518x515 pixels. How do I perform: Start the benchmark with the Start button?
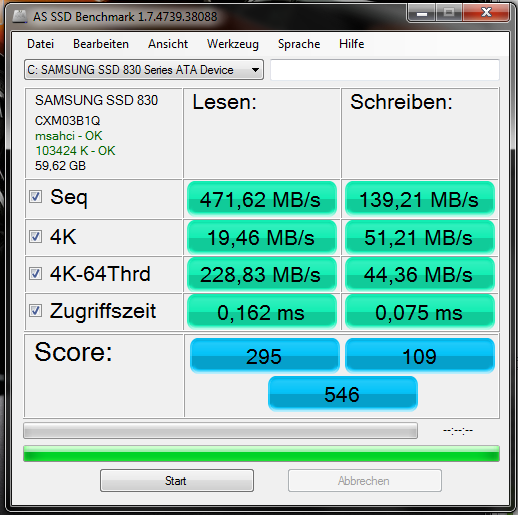[x=177, y=480]
